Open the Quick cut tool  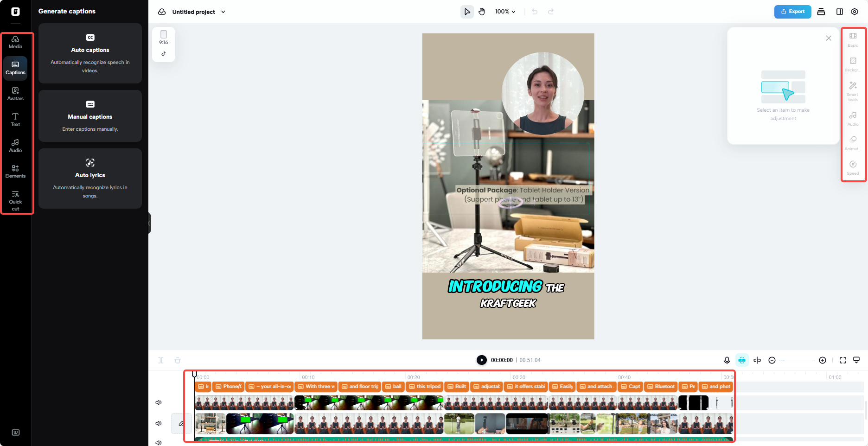click(15, 200)
